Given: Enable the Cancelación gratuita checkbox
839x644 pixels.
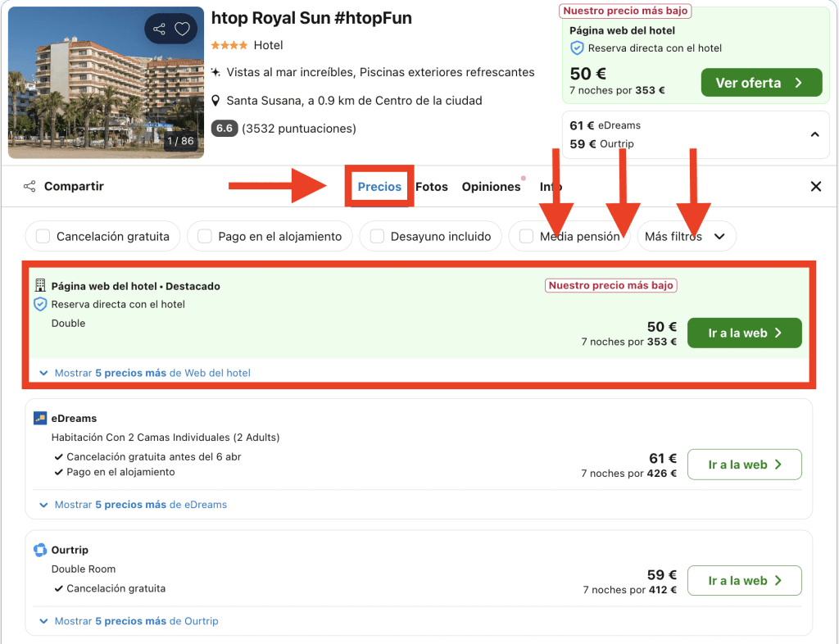Looking at the screenshot, I should click(x=43, y=237).
